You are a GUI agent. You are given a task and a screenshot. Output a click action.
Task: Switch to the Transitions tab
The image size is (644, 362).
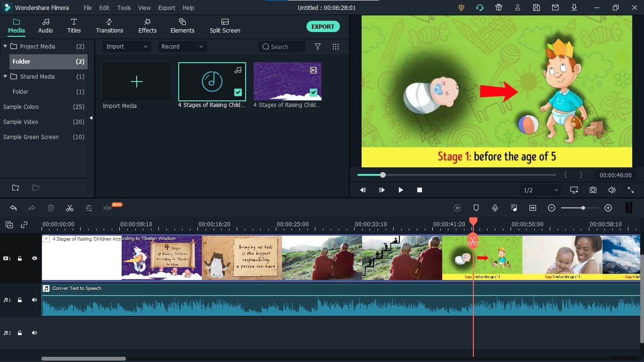point(109,26)
